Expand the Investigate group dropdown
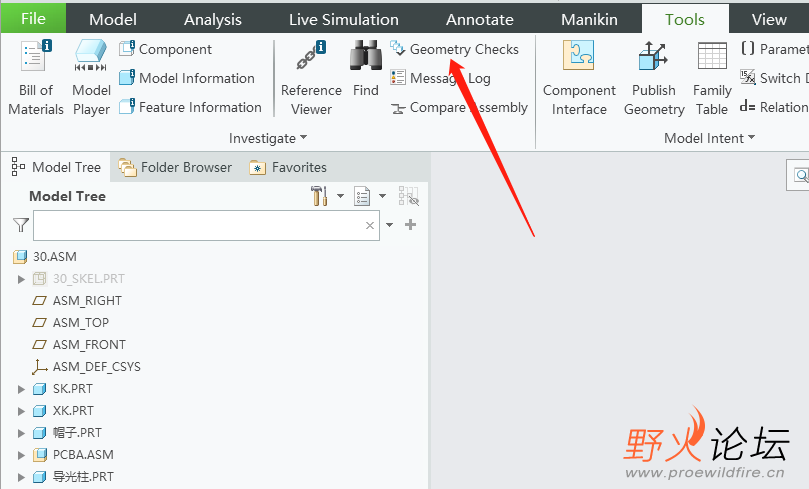This screenshot has height=489, width=809. 268,138
